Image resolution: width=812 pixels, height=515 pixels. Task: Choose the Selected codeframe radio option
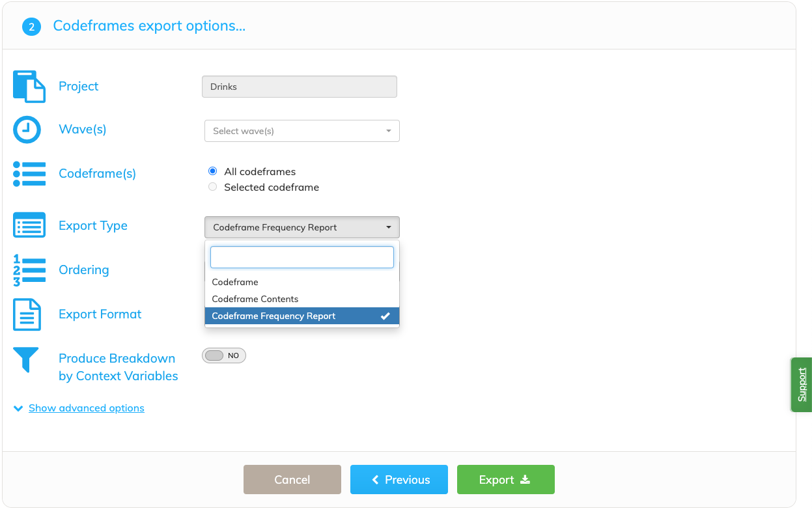[x=212, y=187]
